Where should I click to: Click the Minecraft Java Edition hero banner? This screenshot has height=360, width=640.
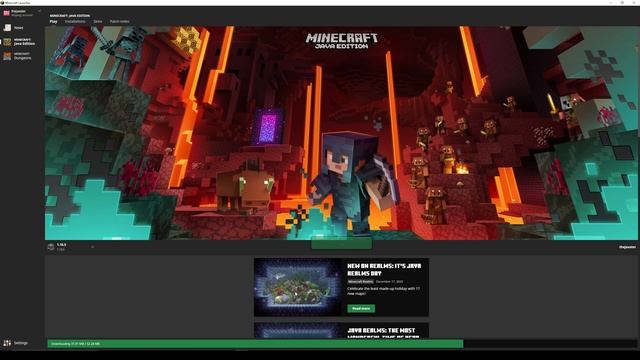click(341, 133)
